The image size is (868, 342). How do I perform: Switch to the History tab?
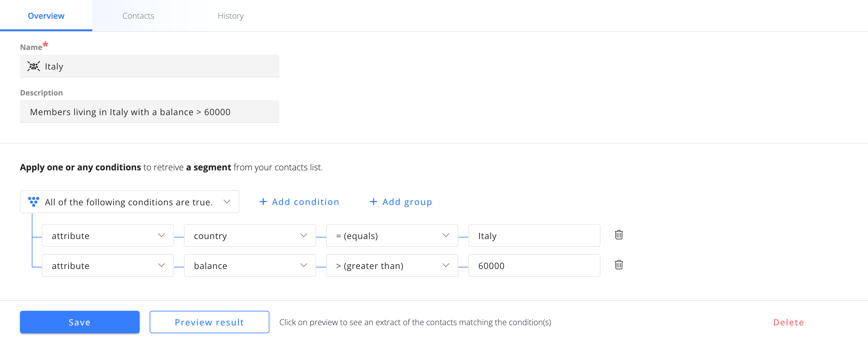tap(231, 16)
